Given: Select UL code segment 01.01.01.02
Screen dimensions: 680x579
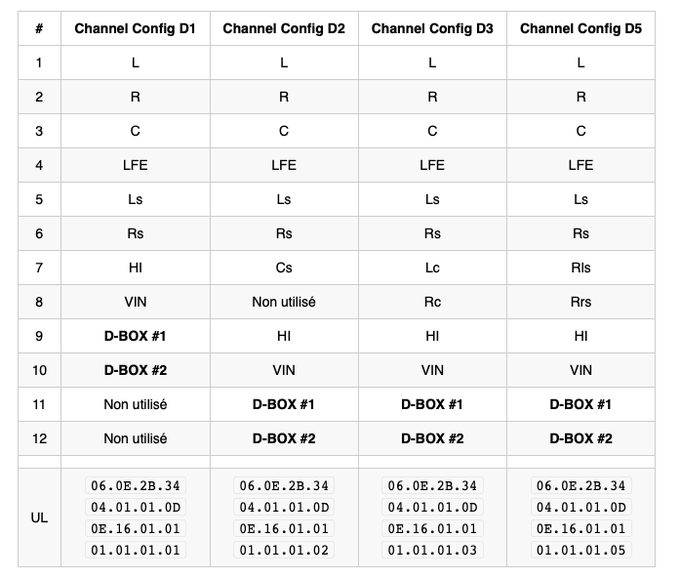Looking at the screenshot, I should point(284,550).
